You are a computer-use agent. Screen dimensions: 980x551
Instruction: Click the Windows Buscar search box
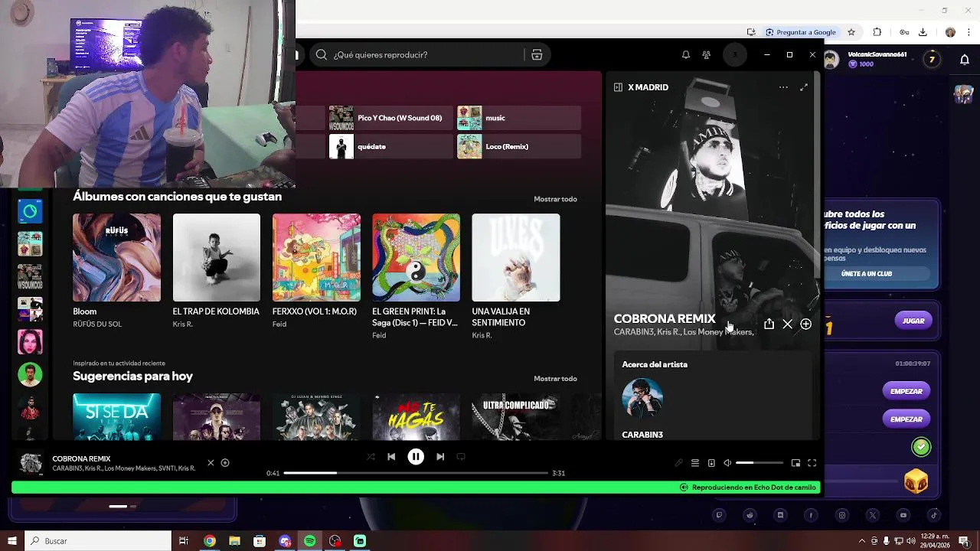[x=98, y=541]
